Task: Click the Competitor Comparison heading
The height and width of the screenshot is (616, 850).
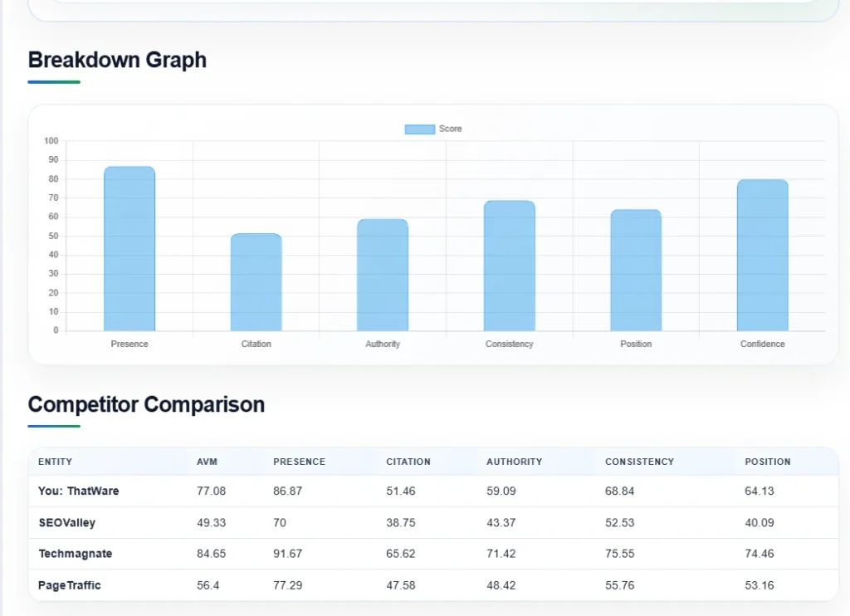Action: pos(146,404)
